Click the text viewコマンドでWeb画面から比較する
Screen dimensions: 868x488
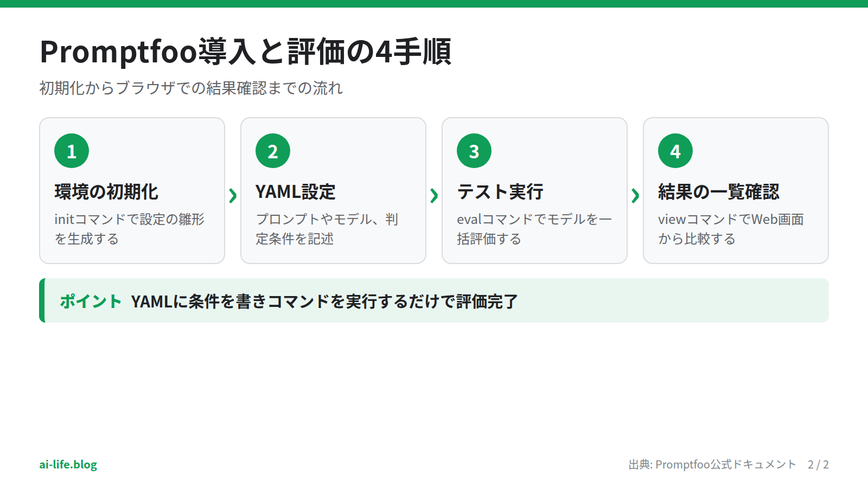pyautogui.click(x=731, y=229)
